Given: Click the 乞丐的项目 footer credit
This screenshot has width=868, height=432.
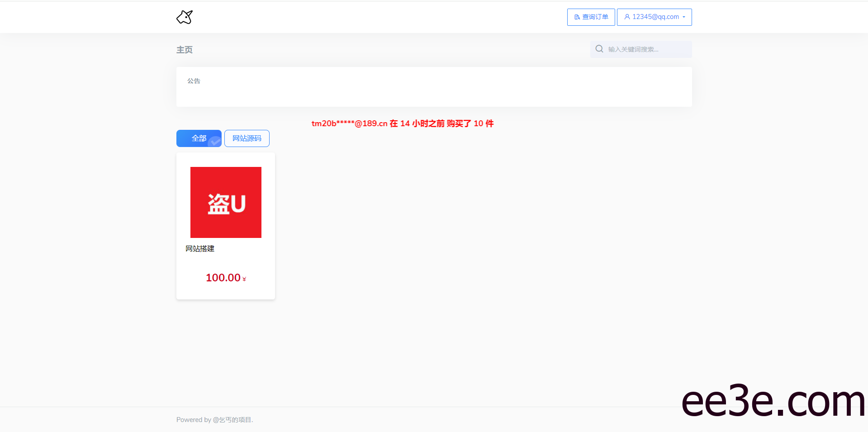Looking at the screenshot, I should (233, 419).
